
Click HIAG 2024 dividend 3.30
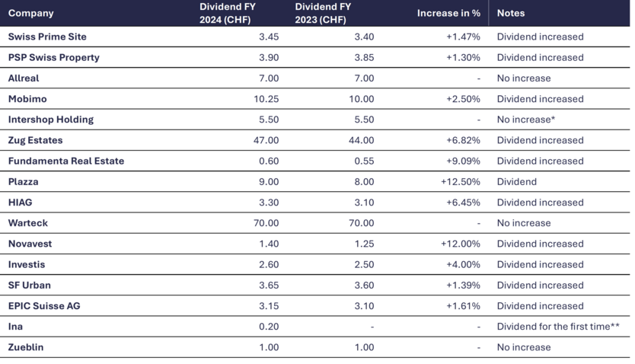(x=269, y=202)
